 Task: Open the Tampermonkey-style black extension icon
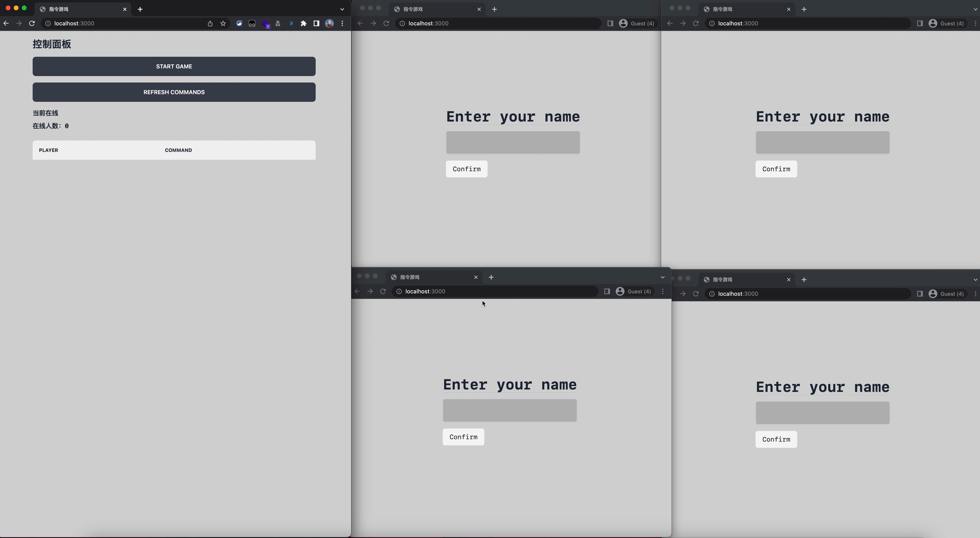(x=252, y=24)
